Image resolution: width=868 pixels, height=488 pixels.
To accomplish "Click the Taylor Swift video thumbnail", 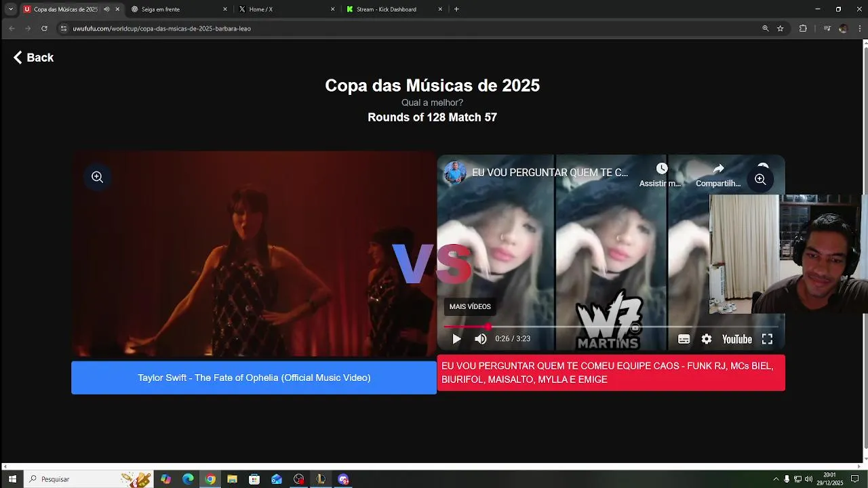I will pyautogui.click(x=254, y=254).
